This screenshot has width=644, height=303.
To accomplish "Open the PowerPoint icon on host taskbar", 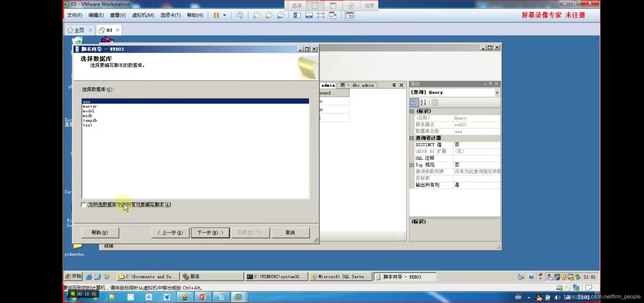I will [203, 297].
